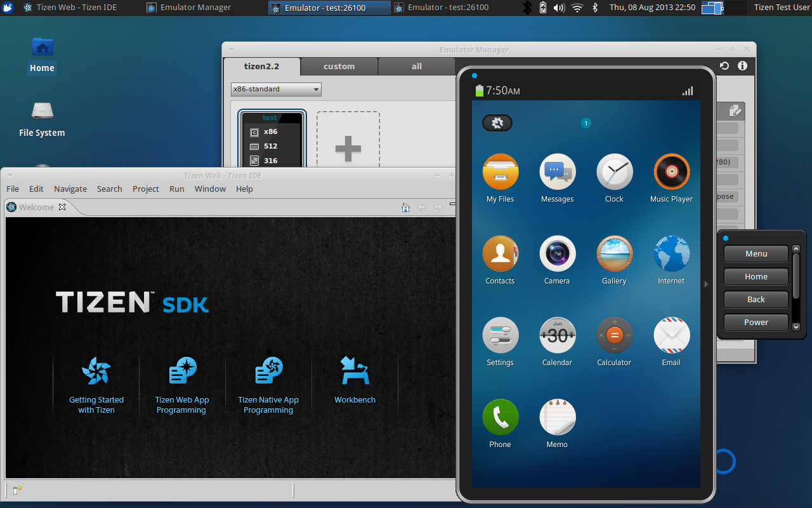Click the date and time in the top panel
Viewport: 812px width, 508px height.
(x=652, y=8)
